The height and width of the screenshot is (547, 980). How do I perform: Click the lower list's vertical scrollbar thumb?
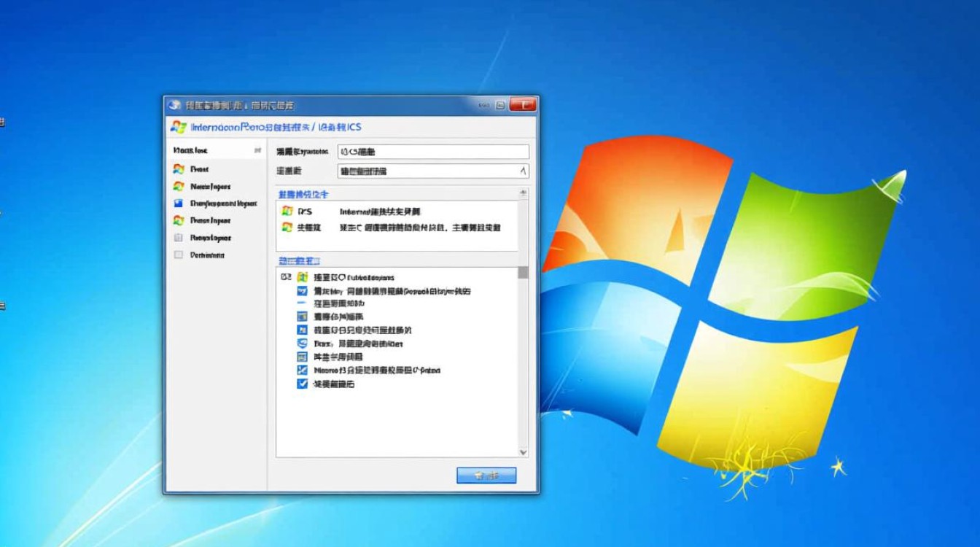[523, 273]
